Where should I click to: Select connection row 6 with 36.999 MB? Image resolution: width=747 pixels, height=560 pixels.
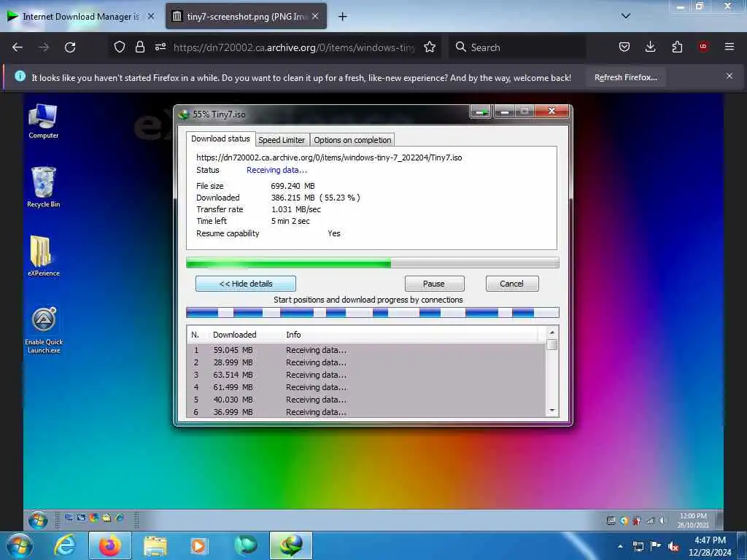coord(366,412)
